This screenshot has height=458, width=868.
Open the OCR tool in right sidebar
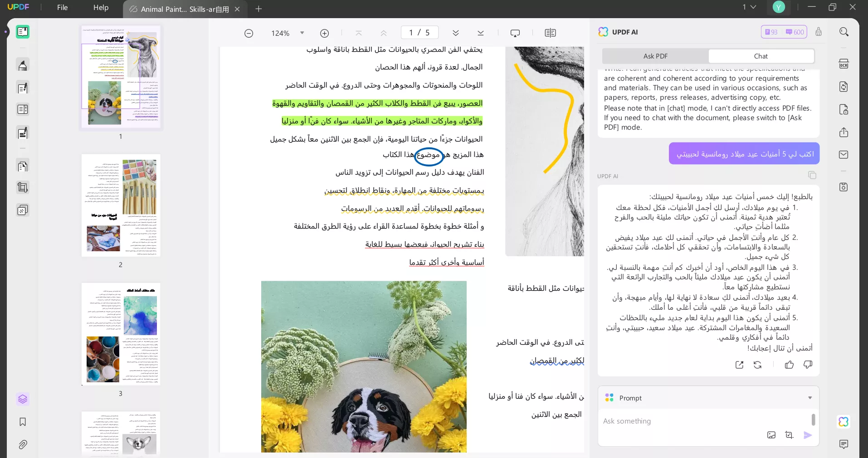tap(843, 63)
